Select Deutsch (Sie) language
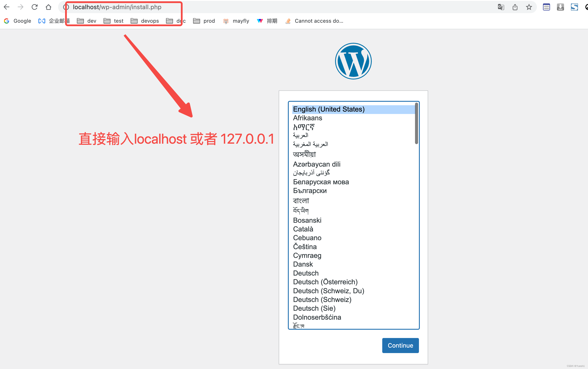Viewport: 588px width, 369px height. 353,308
